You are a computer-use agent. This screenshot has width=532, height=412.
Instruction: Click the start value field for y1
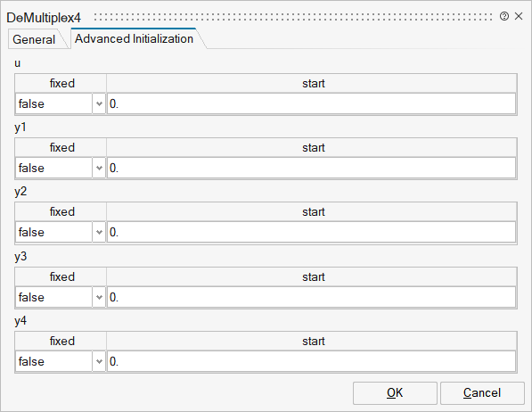(312, 169)
